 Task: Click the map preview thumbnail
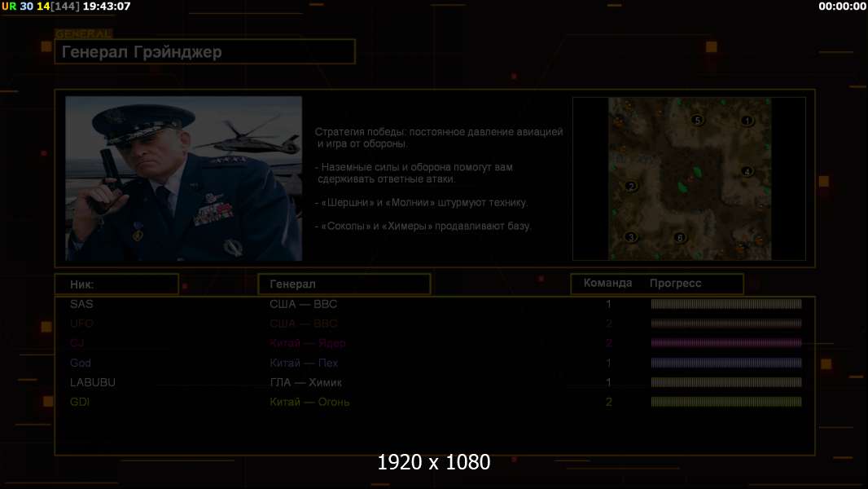(x=689, y=178)
